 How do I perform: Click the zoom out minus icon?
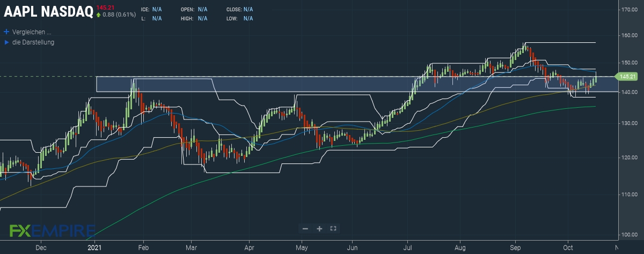pyautogui.click(x=305, y=229)
